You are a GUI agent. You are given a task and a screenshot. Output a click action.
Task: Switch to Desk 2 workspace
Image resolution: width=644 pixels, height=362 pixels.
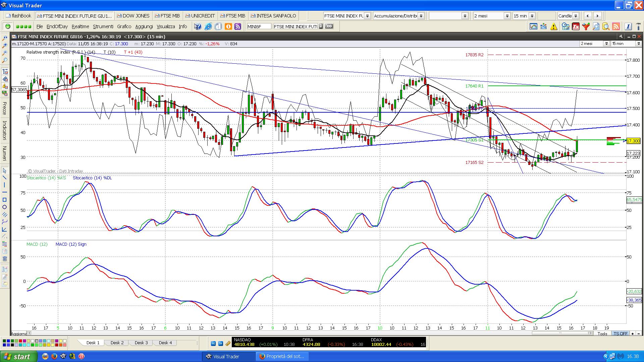click(117, 343)
